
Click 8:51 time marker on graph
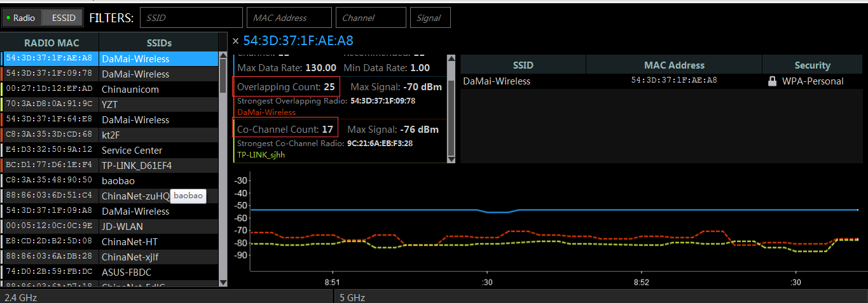click(x=331, y=282)
